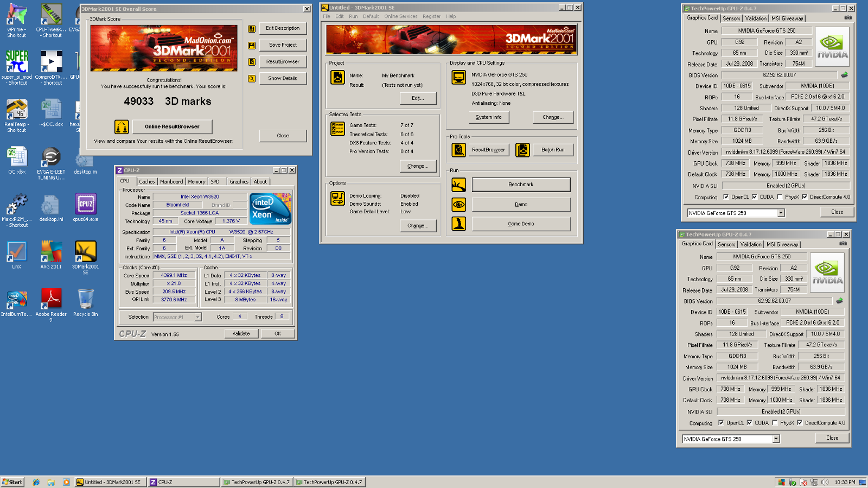Open the Processor #1 selection dropdown in CPU-Z
Viewport: 868px width, 488px height.
coord(197,317)
